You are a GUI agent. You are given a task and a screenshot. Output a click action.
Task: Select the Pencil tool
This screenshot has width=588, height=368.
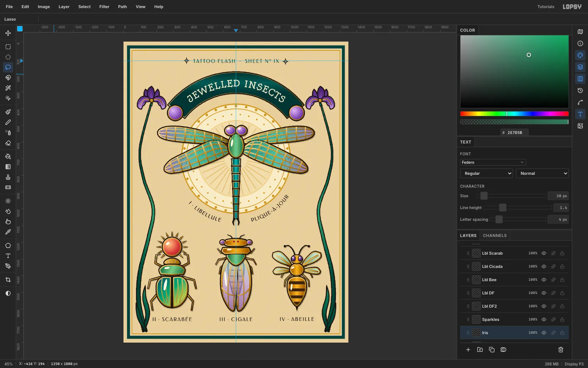coord(8,122)
